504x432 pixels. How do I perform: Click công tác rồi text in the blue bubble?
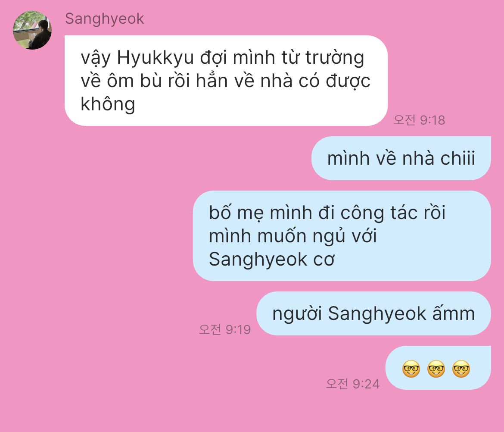(393, 213)
